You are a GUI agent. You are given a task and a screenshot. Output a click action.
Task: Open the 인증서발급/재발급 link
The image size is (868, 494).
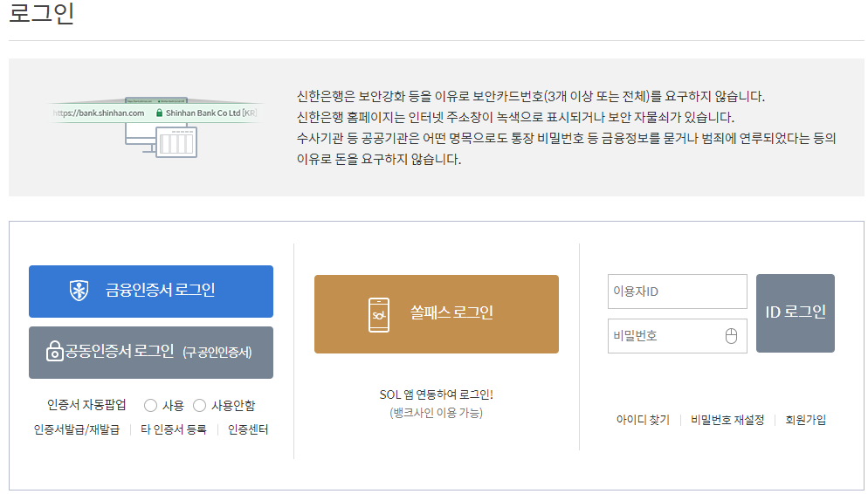[x=76, y=429]
